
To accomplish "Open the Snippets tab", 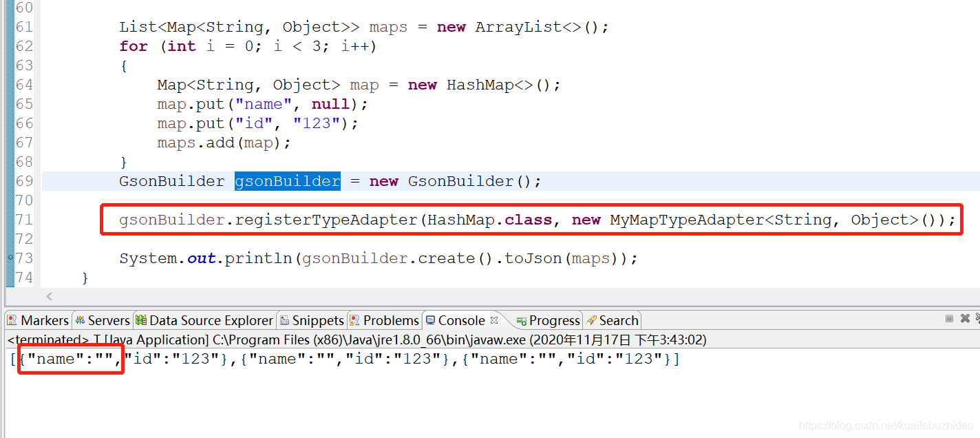I will 311,320.
